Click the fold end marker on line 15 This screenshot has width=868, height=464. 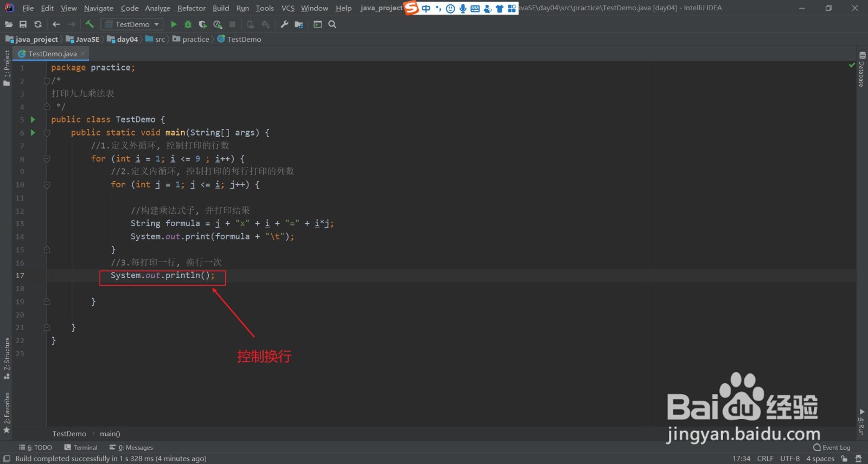pyautogui.click(x=47, y=250)
